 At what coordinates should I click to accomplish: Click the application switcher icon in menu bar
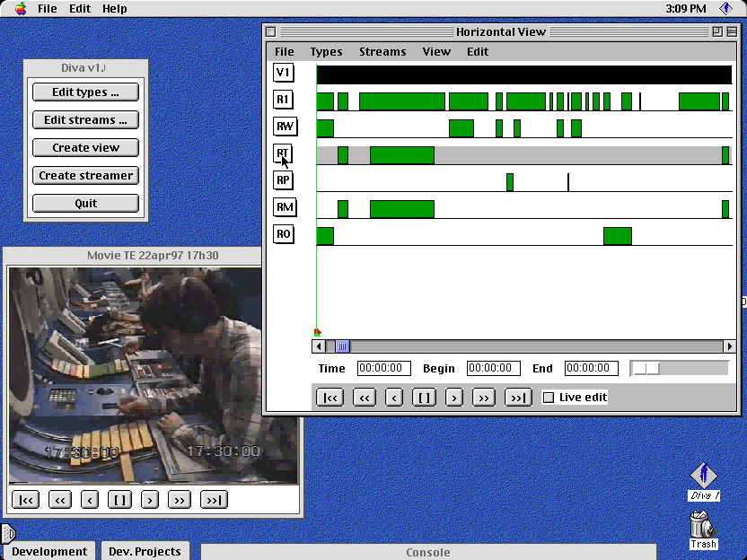(725, 8)
